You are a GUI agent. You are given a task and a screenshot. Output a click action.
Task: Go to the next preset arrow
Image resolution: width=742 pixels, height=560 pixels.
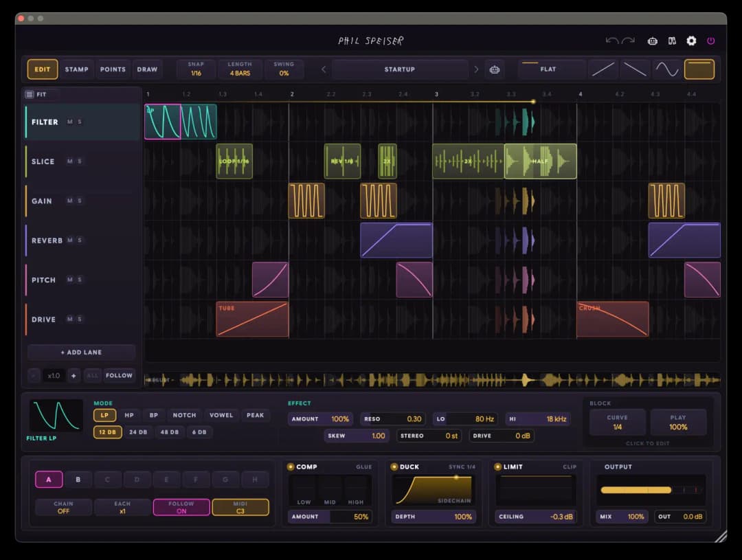(476, 69)
